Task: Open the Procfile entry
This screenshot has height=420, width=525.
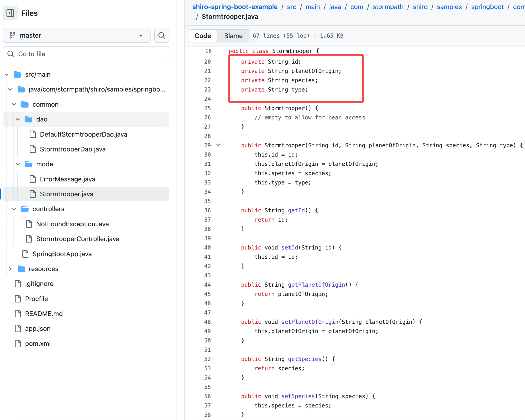Action: 36,299
